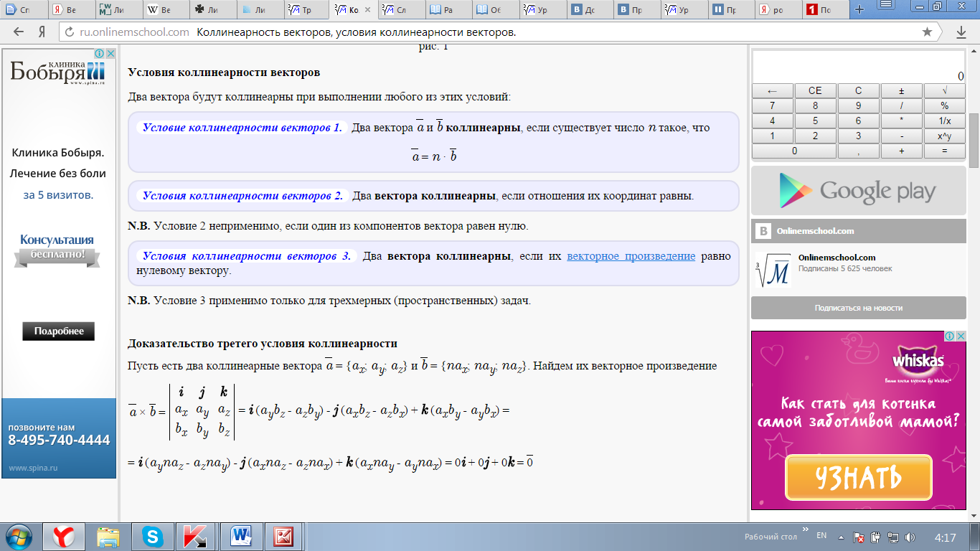Click calculator digit '7' button
Image resolution: width=980 pixels, height=551 pixels.
click(x=772, y=106)
